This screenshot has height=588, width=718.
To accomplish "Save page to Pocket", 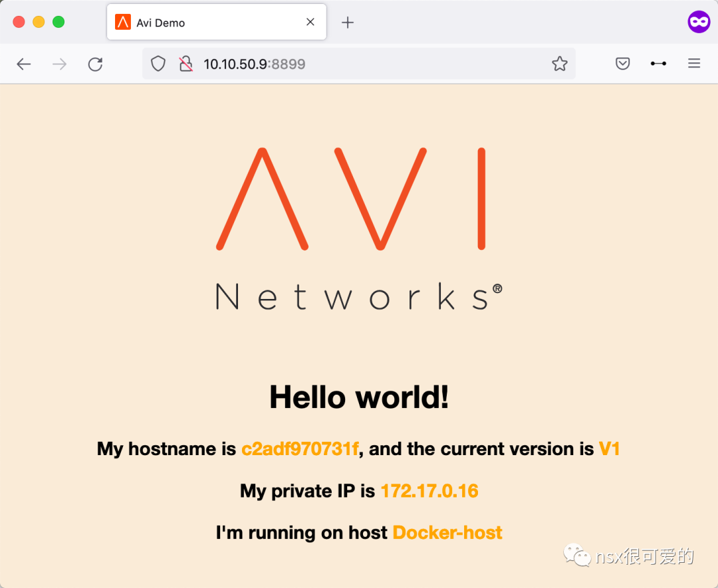I will [623, 64].
